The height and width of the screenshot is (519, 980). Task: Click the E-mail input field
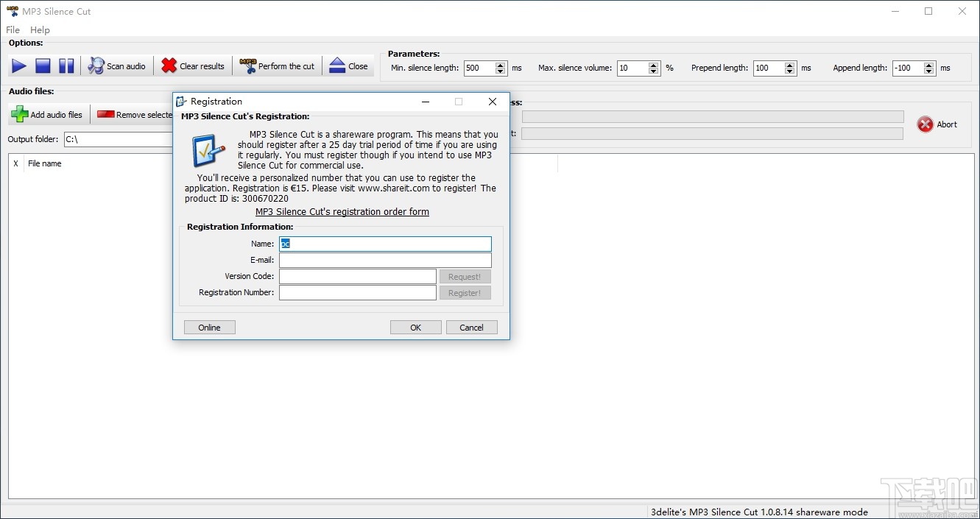tap(385, 260)
